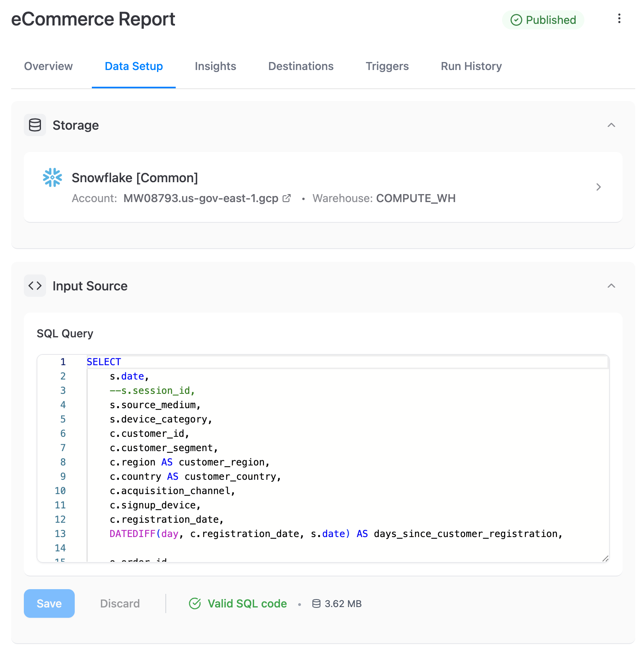The image size is (644, 654).
Task: Click the Input Source code brackets icon
Action: pos(35,286)
